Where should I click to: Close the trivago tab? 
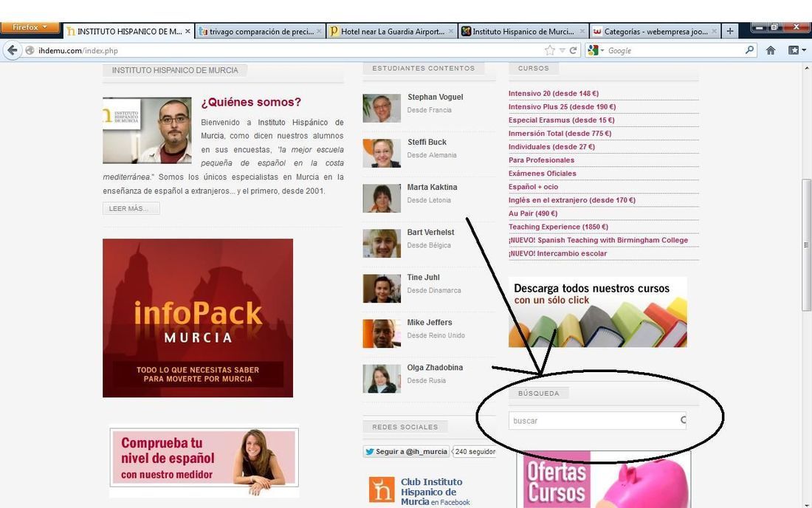click(319, 32)
